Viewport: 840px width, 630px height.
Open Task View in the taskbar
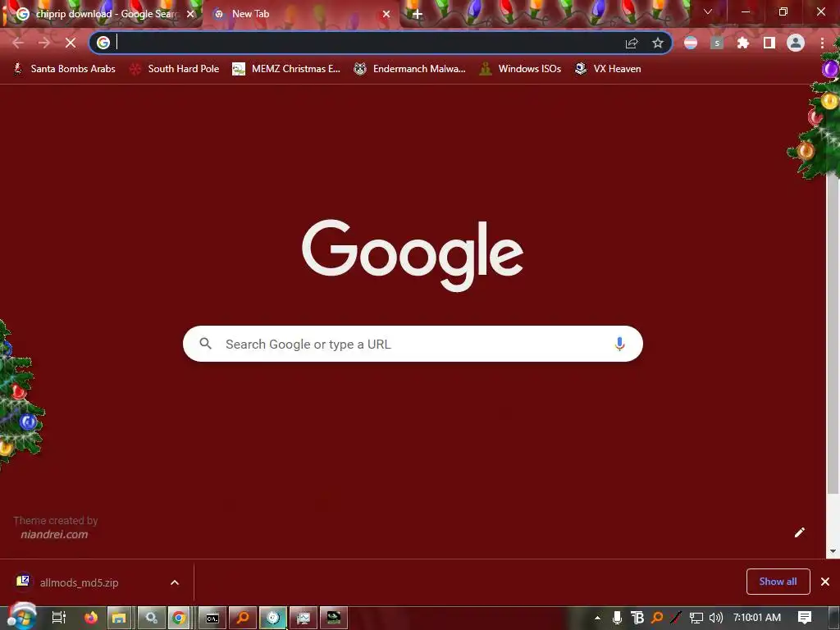click(58, 618)
